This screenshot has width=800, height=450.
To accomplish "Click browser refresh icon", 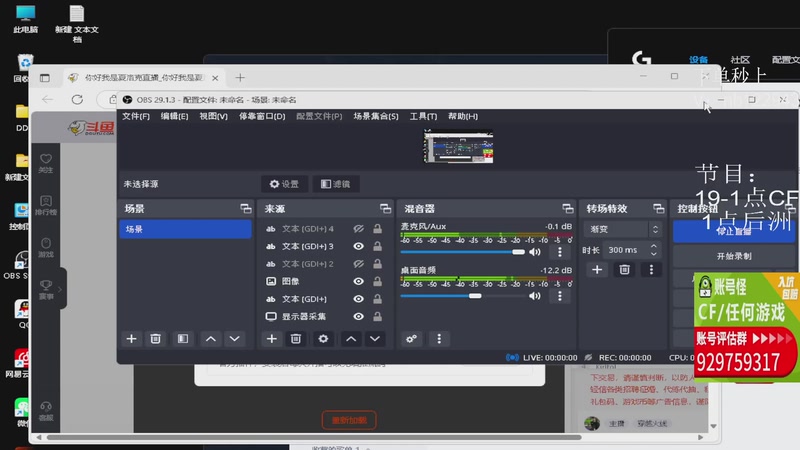I will point(77,99).
